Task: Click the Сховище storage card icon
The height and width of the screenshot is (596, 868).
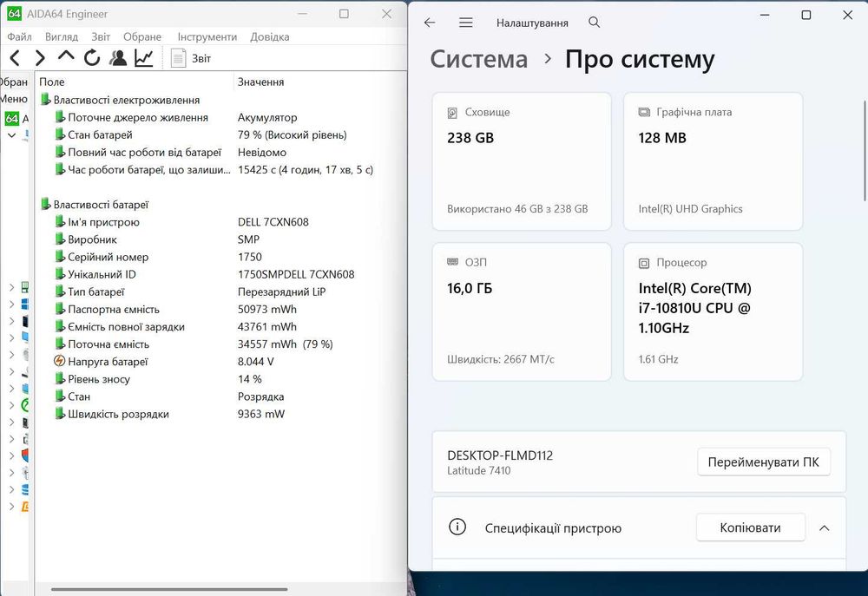Action: pyautogui.click(x=452, y=113)
